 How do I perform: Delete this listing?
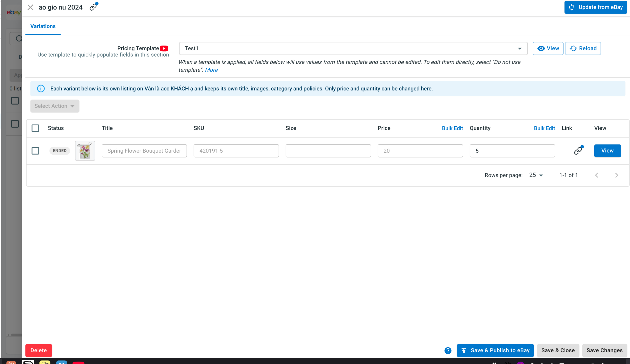point(38,350)
